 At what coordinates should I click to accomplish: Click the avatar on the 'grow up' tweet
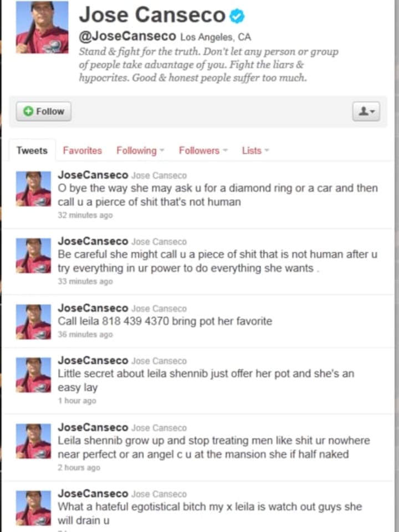[x=33, y=441]
